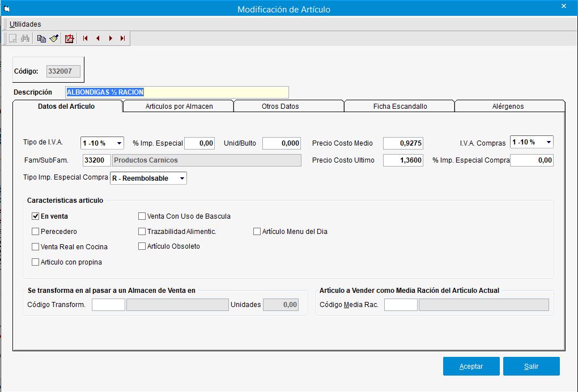Click the Precio Costo Medio label
578x392 pixels.
[342, 143]
